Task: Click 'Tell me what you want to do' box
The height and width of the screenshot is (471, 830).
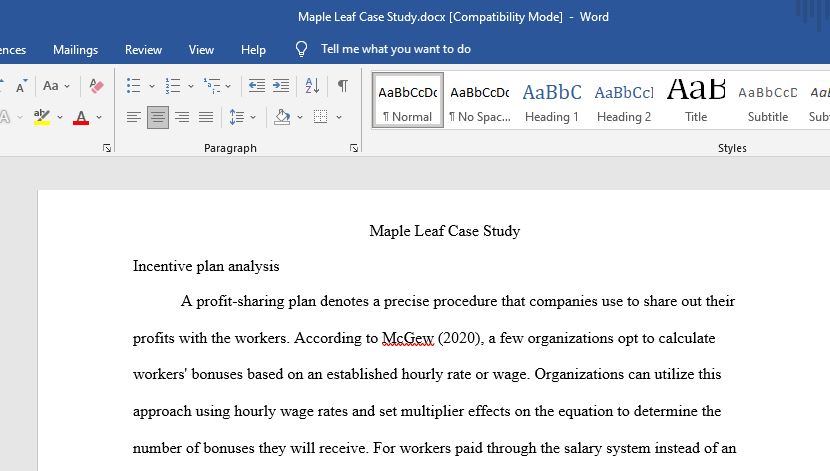Action: click(x=395, y=49)
